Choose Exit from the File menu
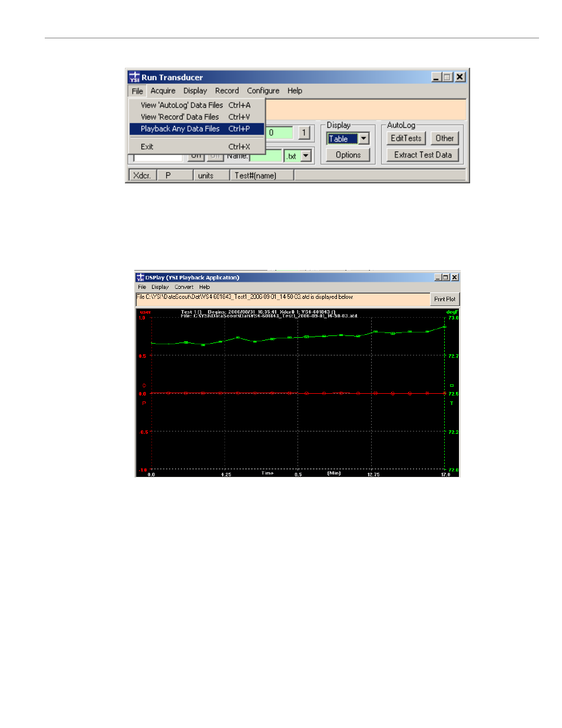 coord(197,147)
